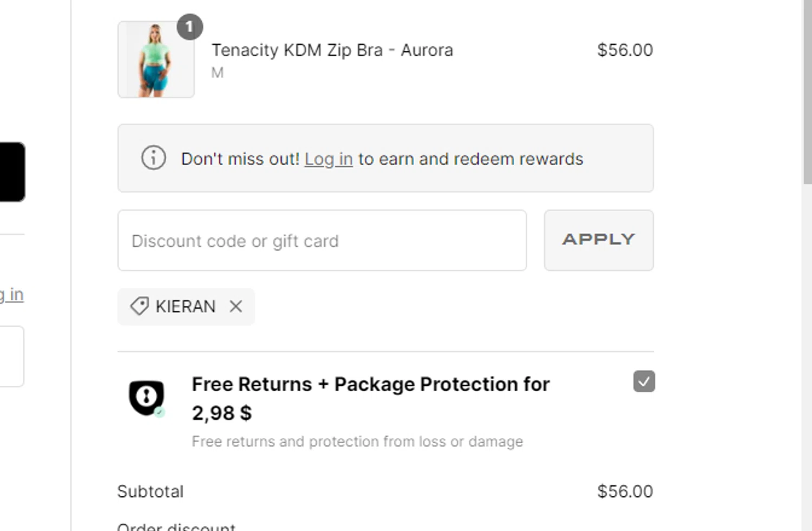The height and width of the screenshot is (531, 812).
Task: Click the partial log in link on the left
Action: click(x=11, y=295)
